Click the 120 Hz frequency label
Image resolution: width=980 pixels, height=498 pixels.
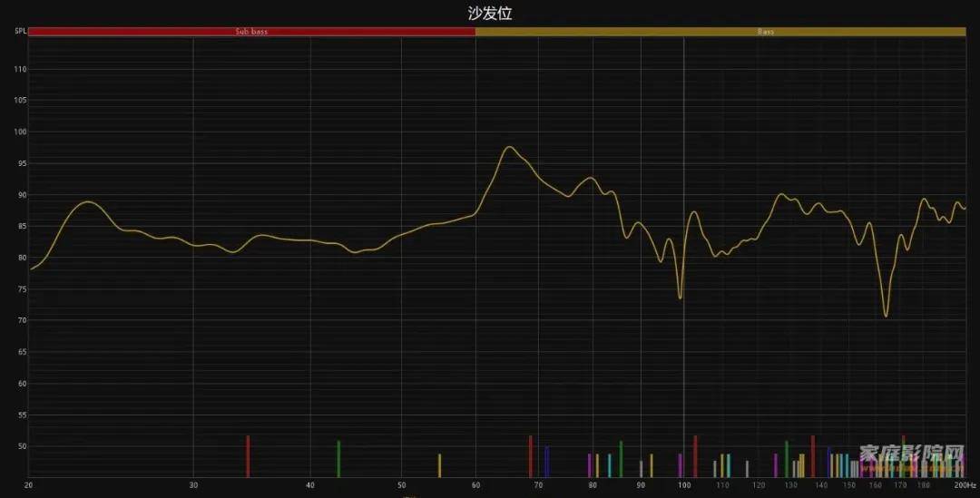(x=759, y=485)
